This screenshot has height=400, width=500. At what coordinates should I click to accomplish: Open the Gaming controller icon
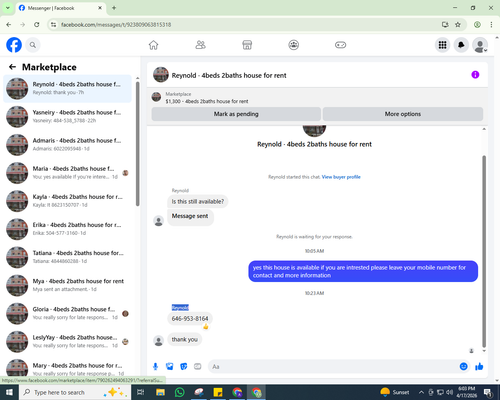pyautogui.click(x=340, y=45)
